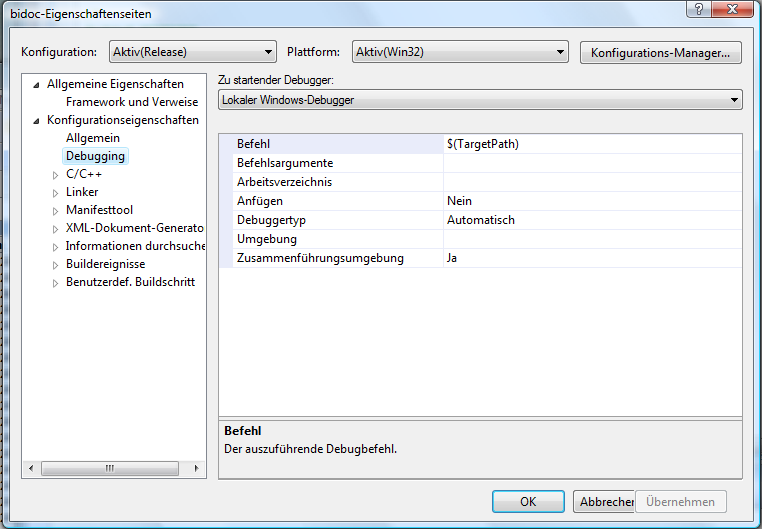Viewport: 762px width, 529px height.
Task: Click the Abbrechen button
Action: (x=604, y=502)
